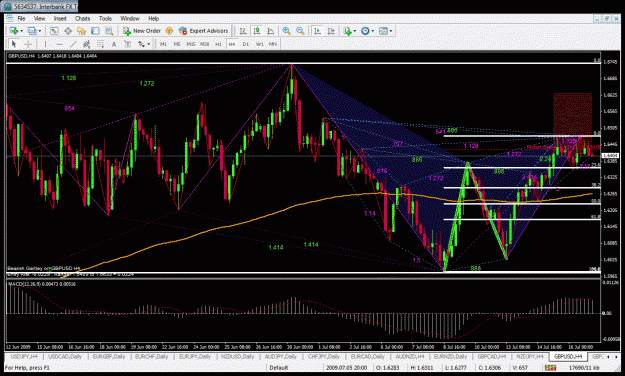Toggle the Data Window crosshair-target icon
The height and width of the screenshot is (376, 625).
tap(68, 31)
